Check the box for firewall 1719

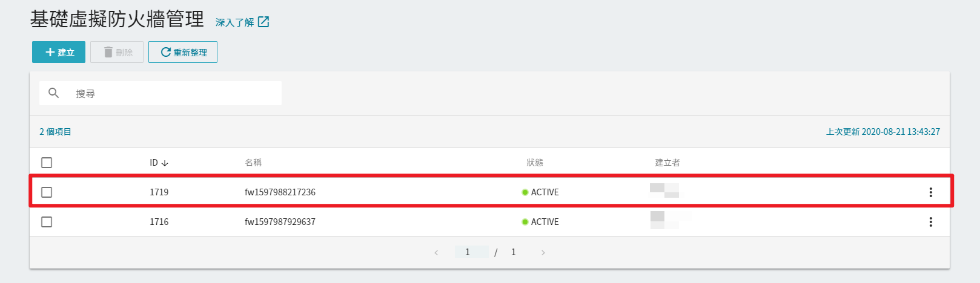pyautogui.click(x=47, y=192)
